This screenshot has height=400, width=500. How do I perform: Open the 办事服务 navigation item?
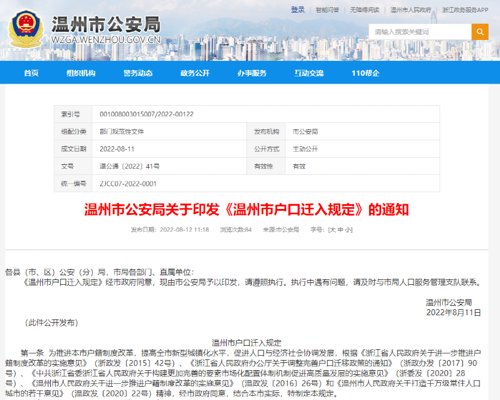point(252,73)
